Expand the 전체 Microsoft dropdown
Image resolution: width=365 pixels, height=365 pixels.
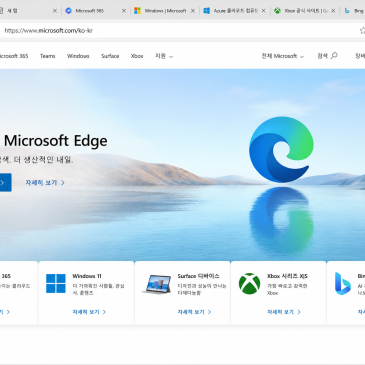(283, 56)
